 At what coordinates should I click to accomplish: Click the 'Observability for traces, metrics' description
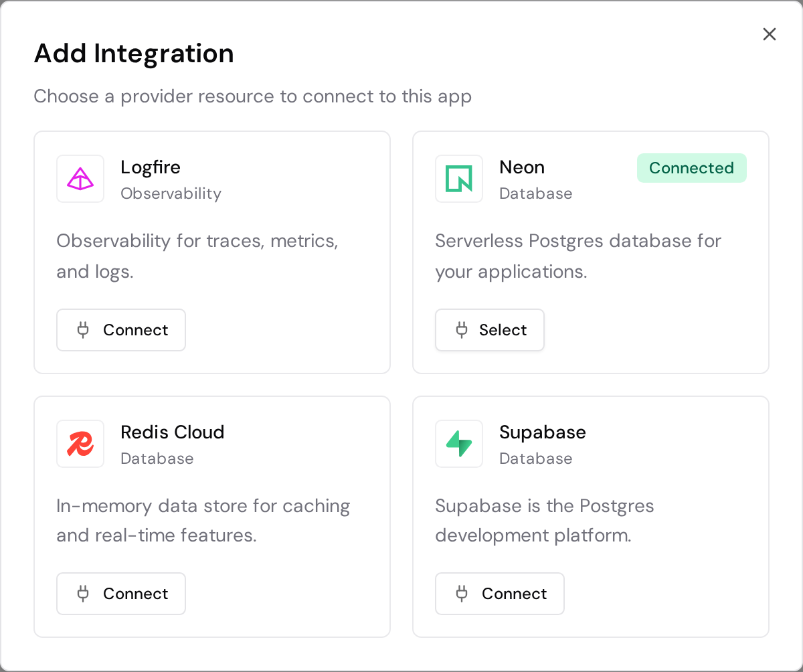pos(197,256)
